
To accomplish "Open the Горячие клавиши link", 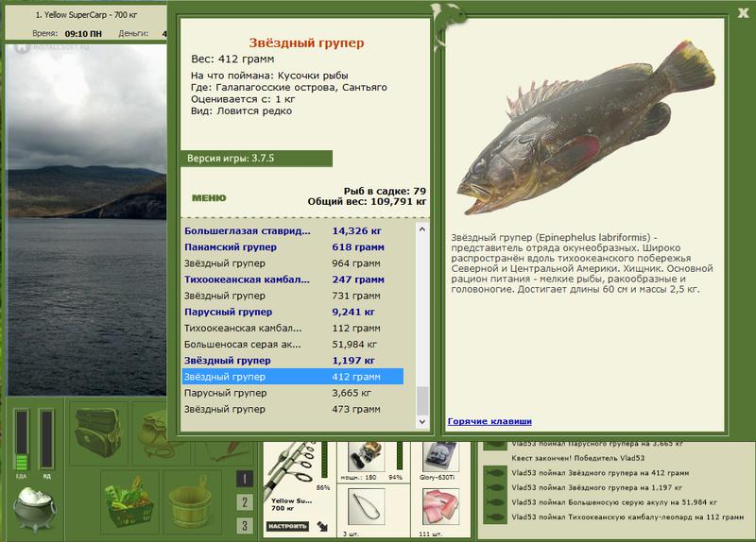I will click(490, 421).
